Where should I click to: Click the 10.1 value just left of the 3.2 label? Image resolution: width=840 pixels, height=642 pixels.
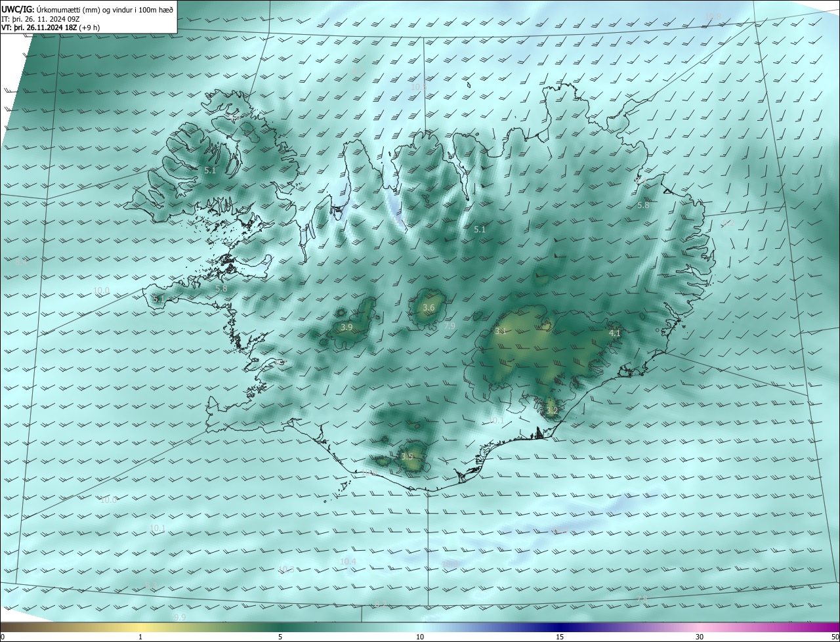click(496, 421)
